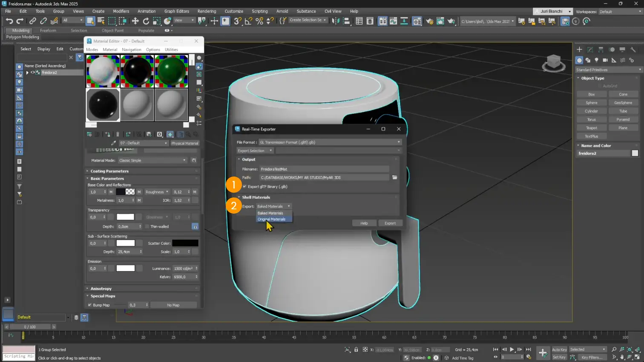Open the Graph Editors menu

(x=176, y=11)
